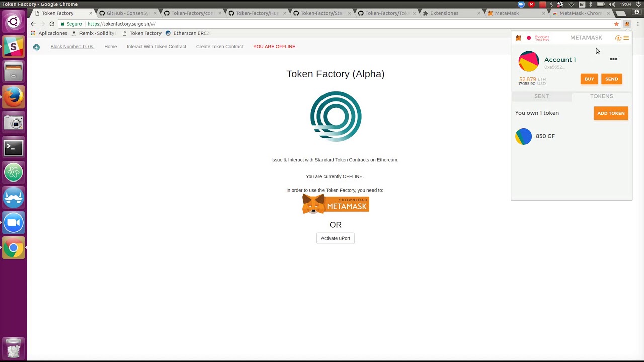Click the MetaMask switch account icon

pos(618,38)
